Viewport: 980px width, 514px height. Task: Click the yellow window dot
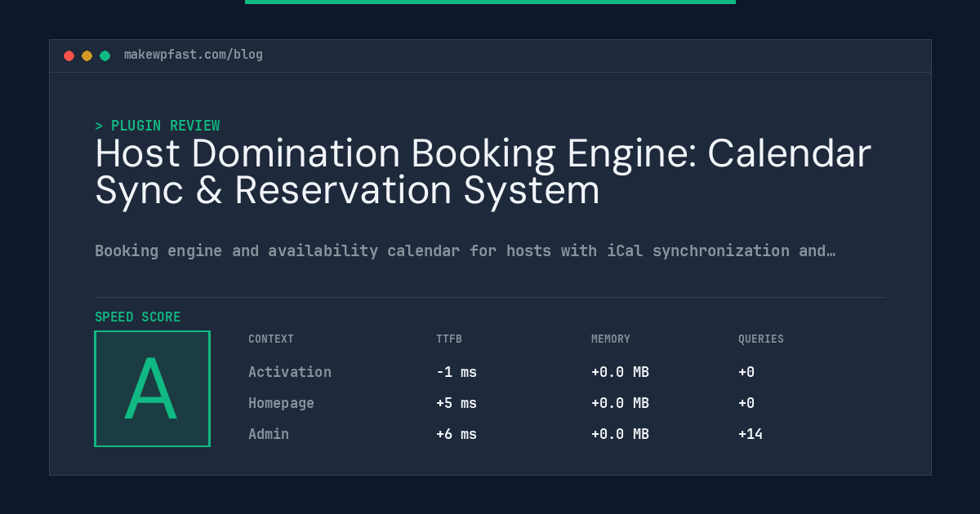87,55
